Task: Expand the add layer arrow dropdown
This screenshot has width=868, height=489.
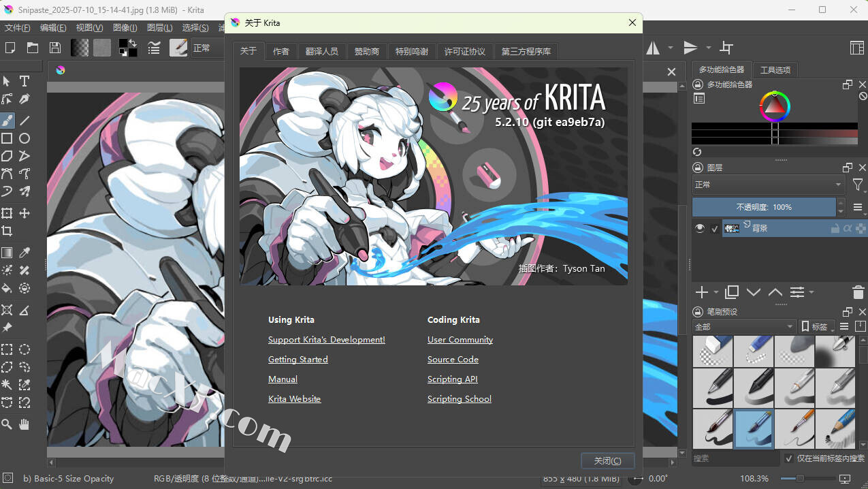Action: pyautogui.click(x=716, y=292)
